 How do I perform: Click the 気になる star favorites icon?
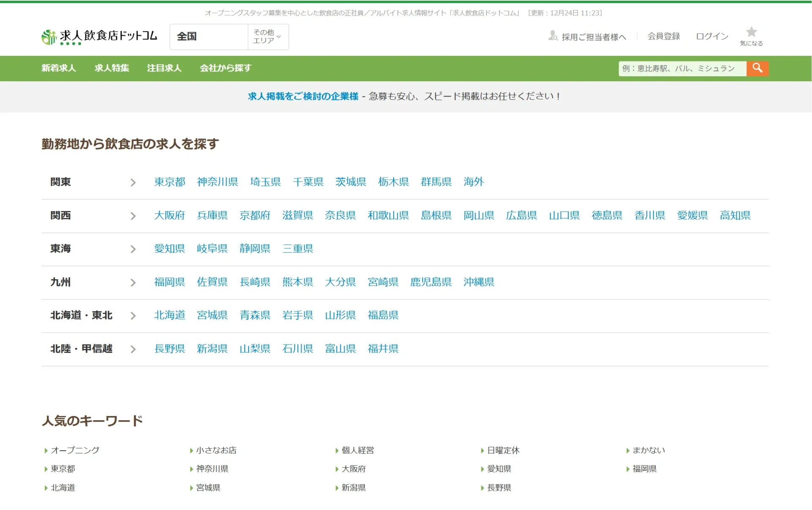click(751, 33)
